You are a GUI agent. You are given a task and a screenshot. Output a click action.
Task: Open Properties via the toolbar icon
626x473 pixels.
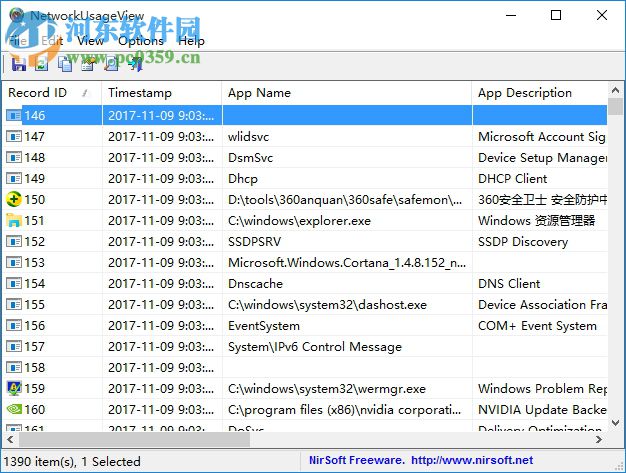[x=88, y=64]
